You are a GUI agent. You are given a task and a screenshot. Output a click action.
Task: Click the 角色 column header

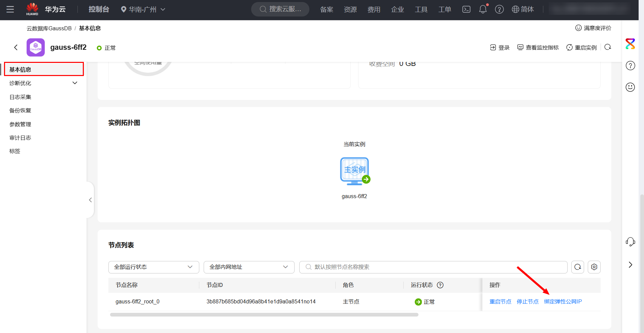(x=348, y=285)
